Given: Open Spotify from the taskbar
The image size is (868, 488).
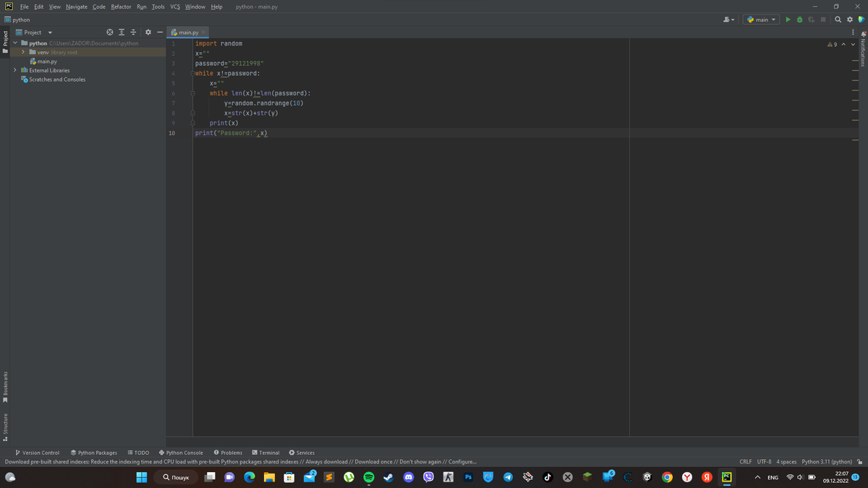Looking at the screenshot, I should tap(368, 477).
